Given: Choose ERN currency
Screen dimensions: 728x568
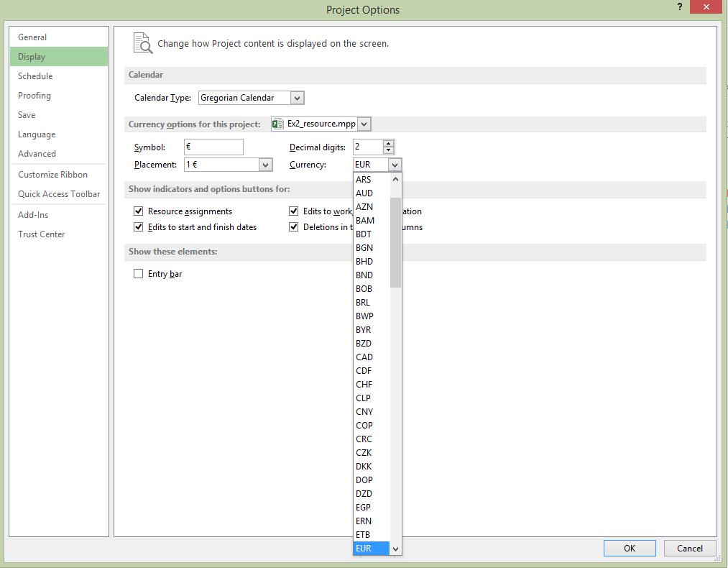Looking at the screenshot, I should (372, 521).
